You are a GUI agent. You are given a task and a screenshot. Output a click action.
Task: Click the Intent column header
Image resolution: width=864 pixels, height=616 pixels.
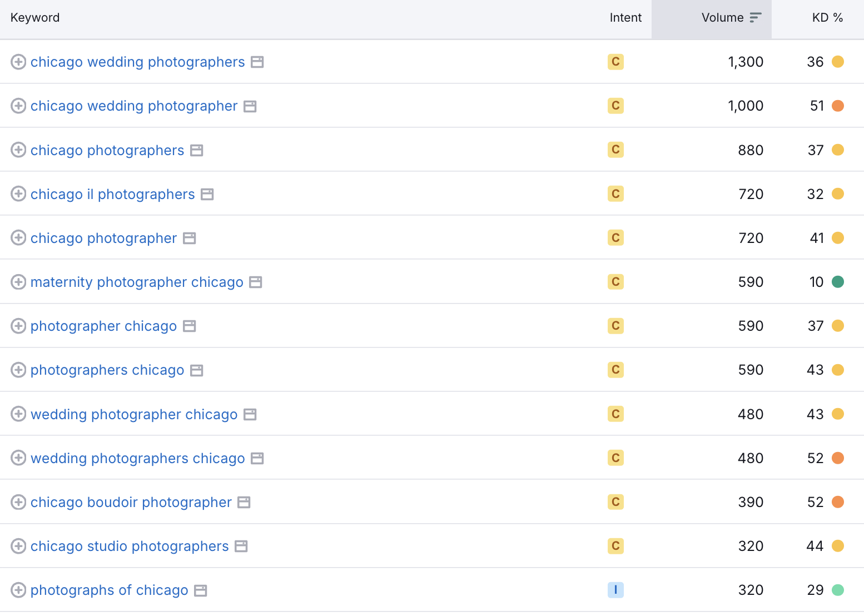625,17
